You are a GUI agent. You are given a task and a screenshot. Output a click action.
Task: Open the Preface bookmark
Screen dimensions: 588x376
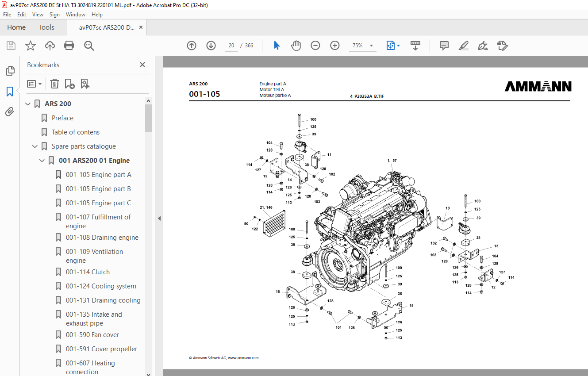pos(62,118)
